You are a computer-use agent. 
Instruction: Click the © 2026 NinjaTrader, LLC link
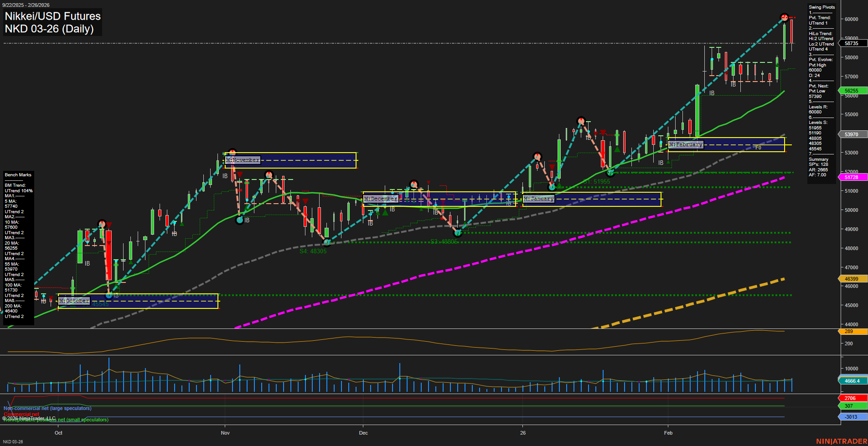point(27,417)
